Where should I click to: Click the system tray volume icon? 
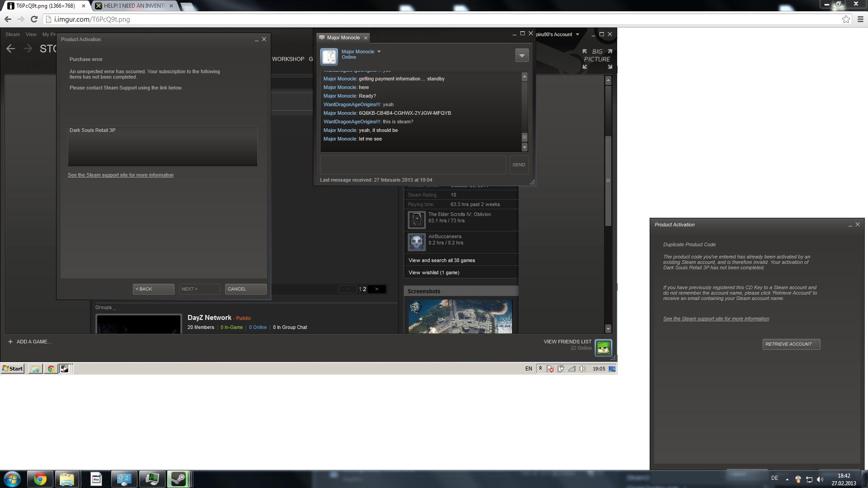click(820, 479)
